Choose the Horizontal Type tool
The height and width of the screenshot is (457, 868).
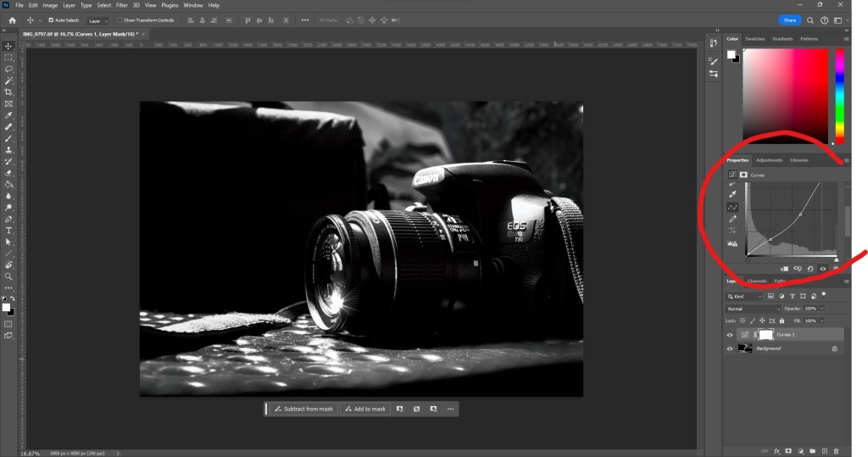point(8,230)
